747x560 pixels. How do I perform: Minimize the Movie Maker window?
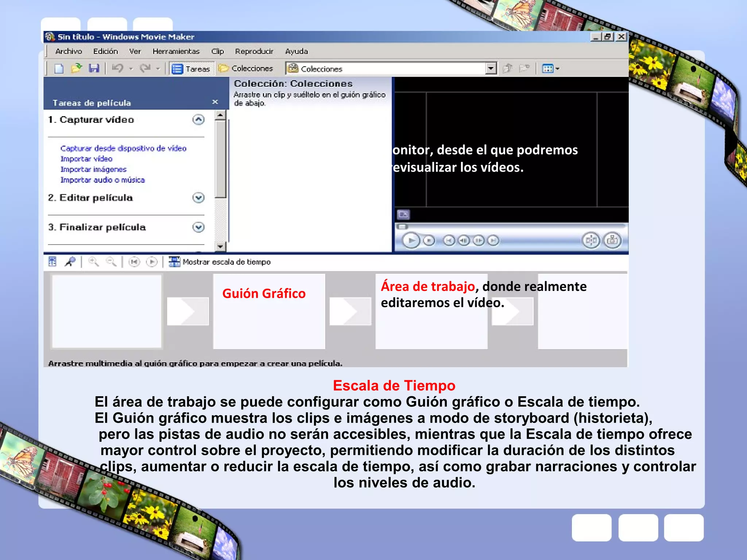point(596,37)
